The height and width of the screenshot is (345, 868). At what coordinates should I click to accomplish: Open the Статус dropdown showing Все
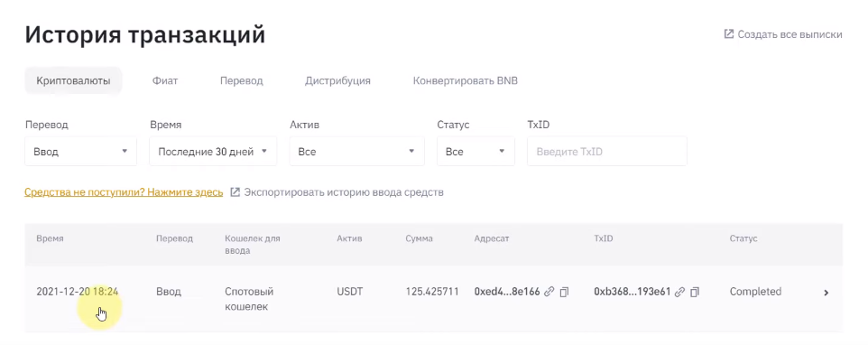click(x=476, y=151)
